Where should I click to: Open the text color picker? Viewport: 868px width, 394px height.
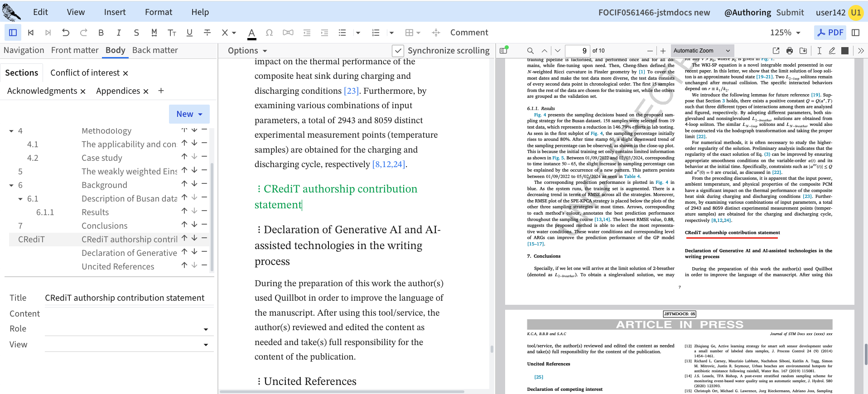click(x=251, y=33)
